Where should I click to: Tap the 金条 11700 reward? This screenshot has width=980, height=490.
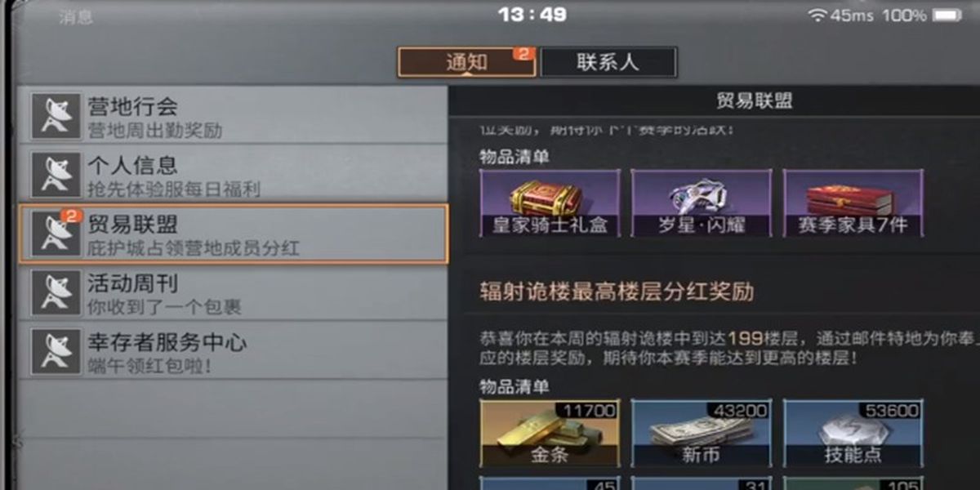[550, 433]
